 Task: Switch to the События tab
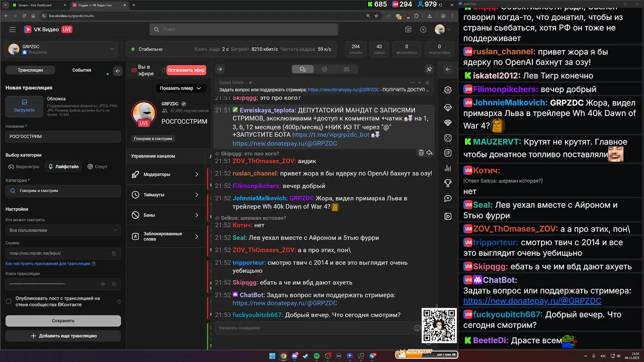point(82,70)
